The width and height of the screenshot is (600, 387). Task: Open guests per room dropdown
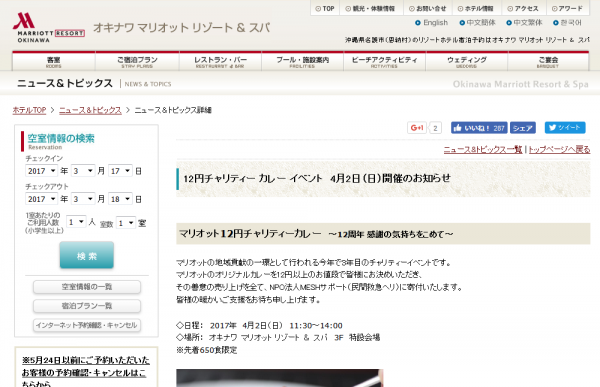(x=76, y=222)
